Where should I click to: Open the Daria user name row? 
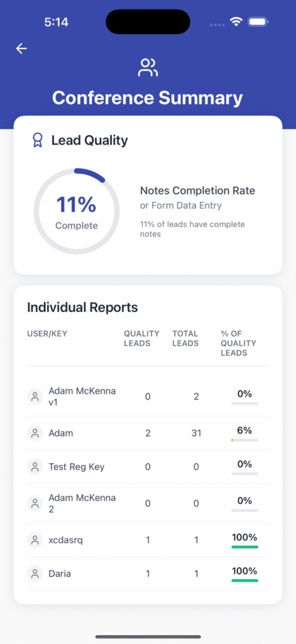point(148,574)
